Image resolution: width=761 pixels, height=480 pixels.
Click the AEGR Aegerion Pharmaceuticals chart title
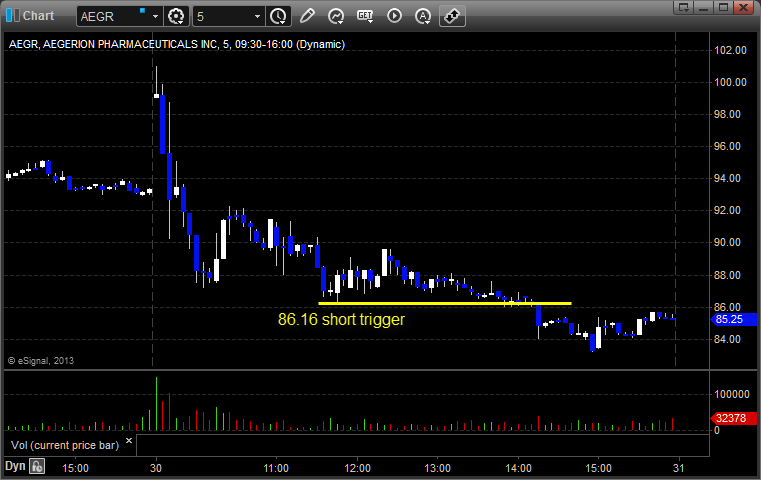(x=177, y=44)
